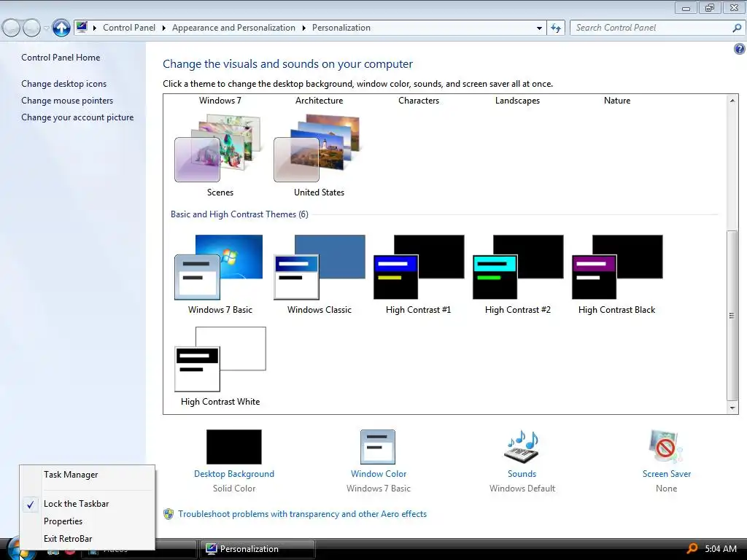Click the Characters category label
The image size is (747, 560).
pyautogui.click(x=419, y=101)
